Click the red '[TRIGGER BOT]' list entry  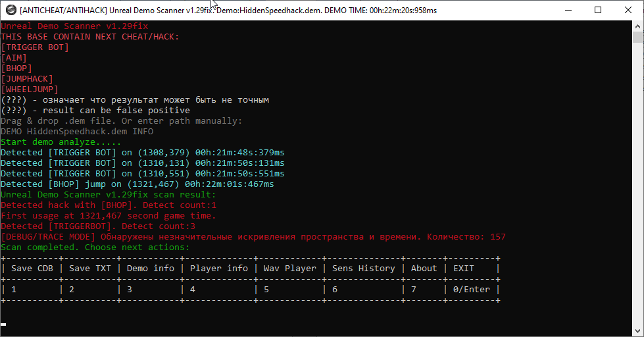click(x=35, y=47)
